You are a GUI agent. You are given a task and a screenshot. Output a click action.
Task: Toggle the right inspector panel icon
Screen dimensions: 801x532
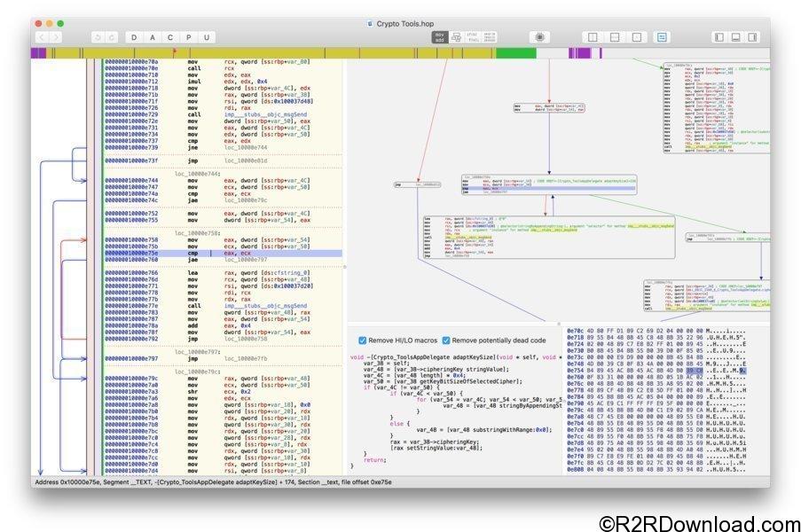(753, 36)
